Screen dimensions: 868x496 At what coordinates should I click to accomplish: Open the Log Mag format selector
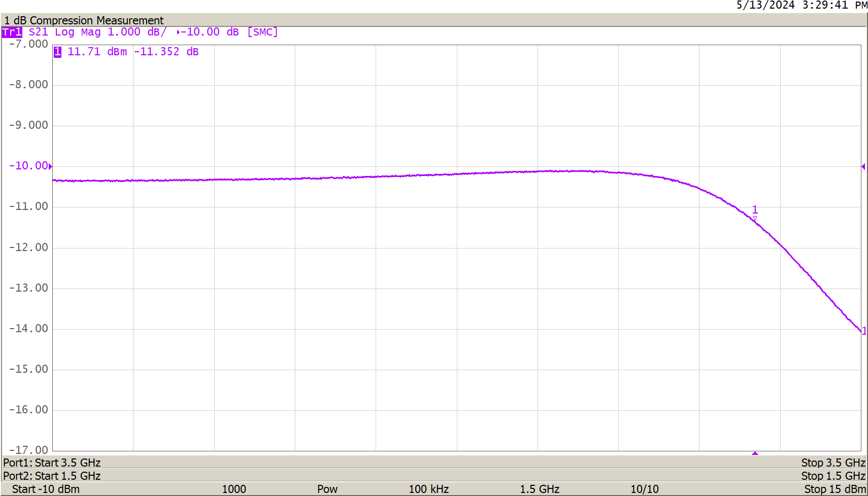coord(78,31)
